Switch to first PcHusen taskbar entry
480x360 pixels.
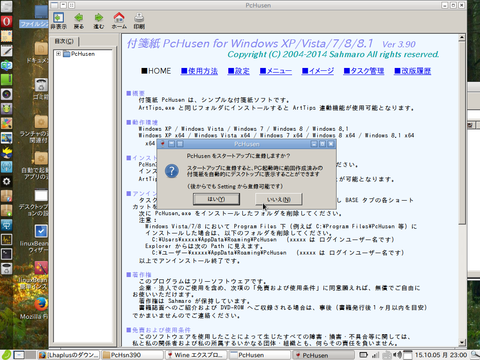pos(259,355)
